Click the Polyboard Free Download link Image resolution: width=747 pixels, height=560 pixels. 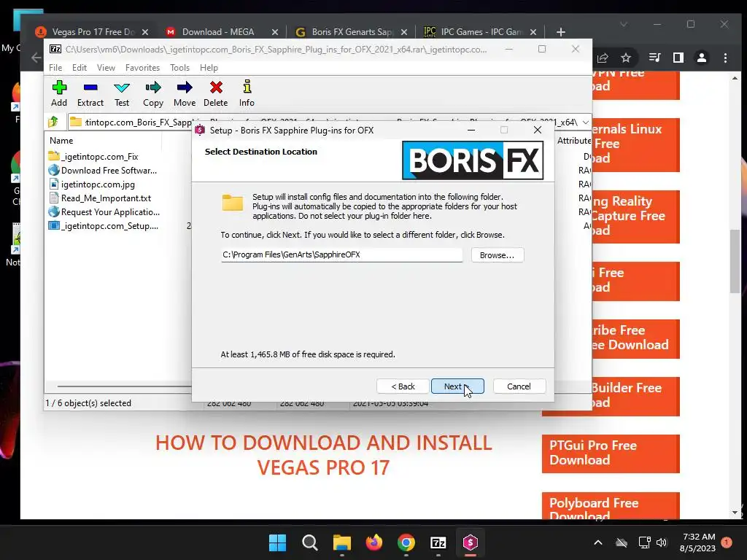click(x=611, y=506)
